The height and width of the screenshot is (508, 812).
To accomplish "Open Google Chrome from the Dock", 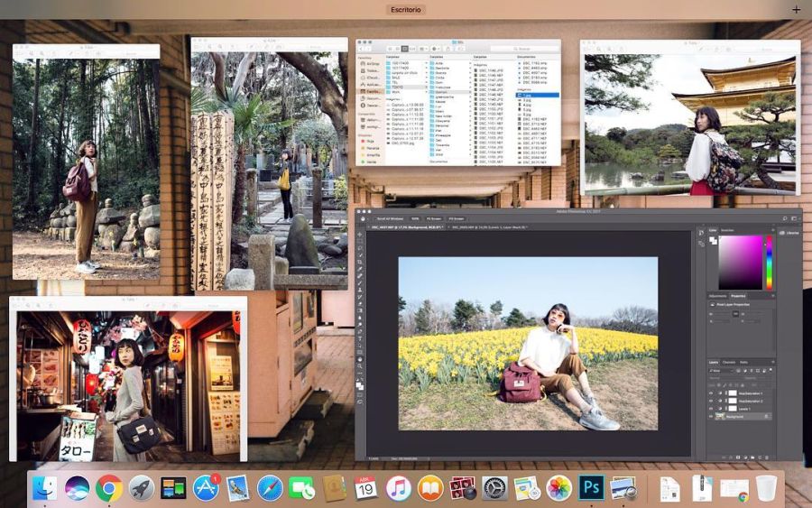I will click(109, 488).
